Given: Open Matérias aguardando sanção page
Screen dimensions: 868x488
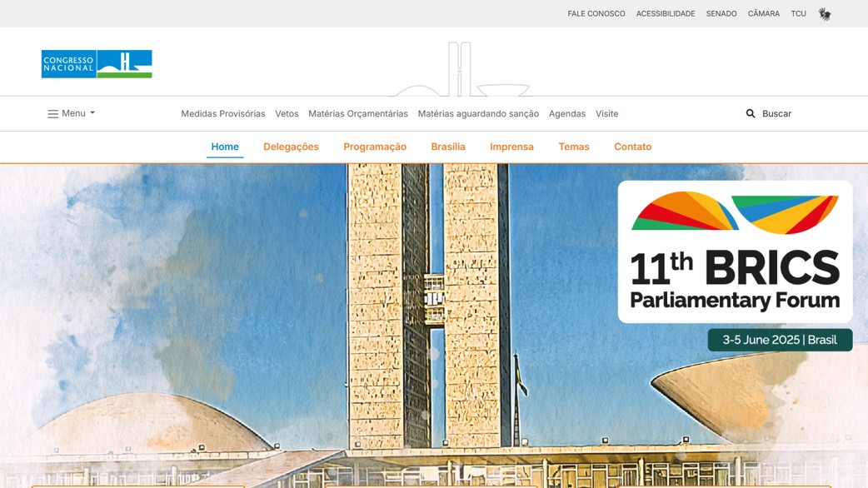Looking at the screenshot, I should [x=478, y=113].
